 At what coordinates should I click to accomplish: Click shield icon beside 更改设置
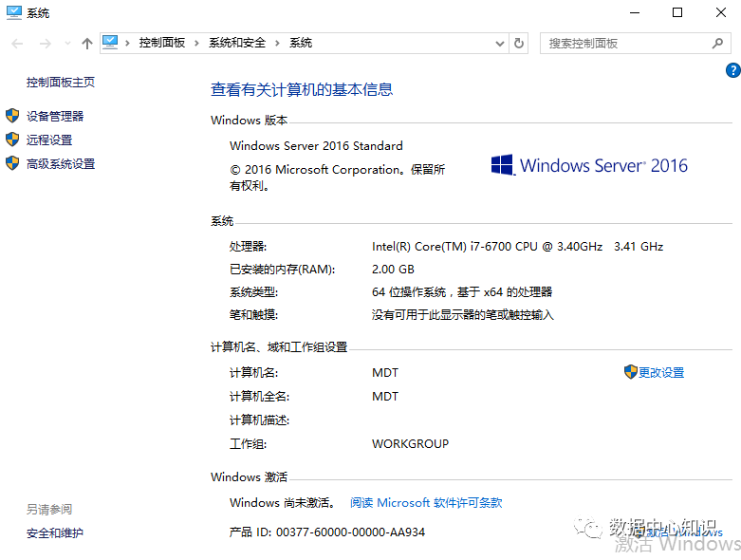click(630, 372)
